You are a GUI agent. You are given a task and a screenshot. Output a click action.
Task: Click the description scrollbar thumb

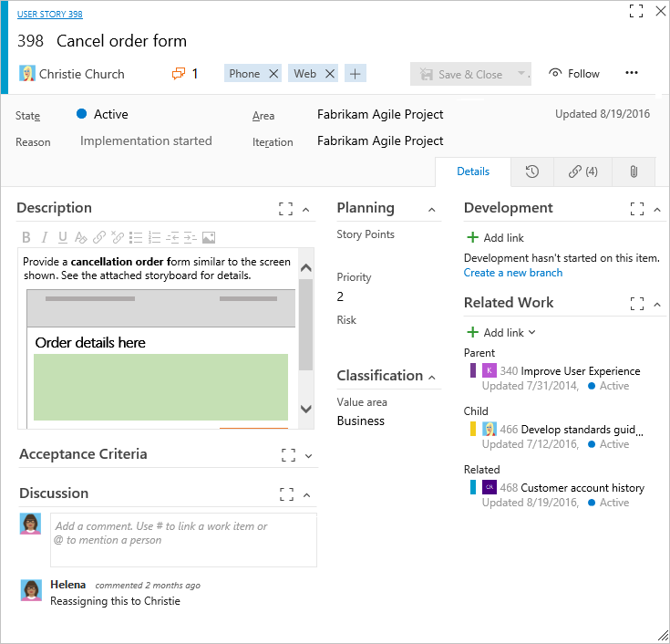[306, 325]
